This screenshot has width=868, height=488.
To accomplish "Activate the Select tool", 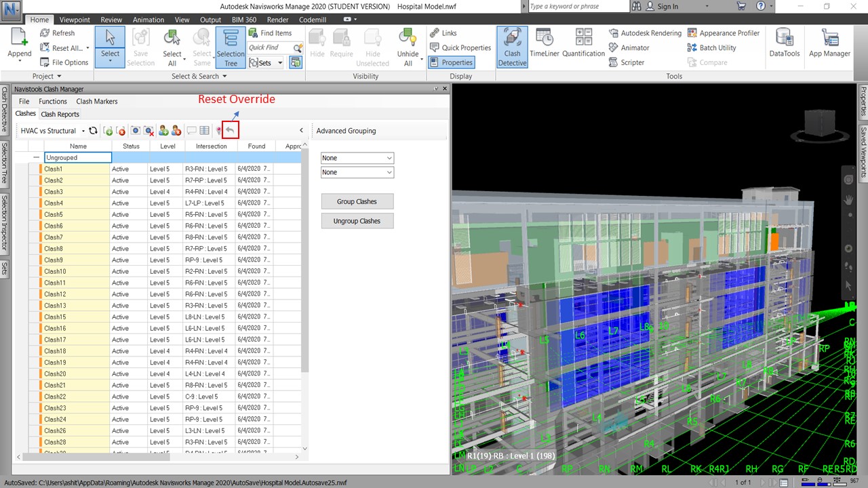I will 110,45.
